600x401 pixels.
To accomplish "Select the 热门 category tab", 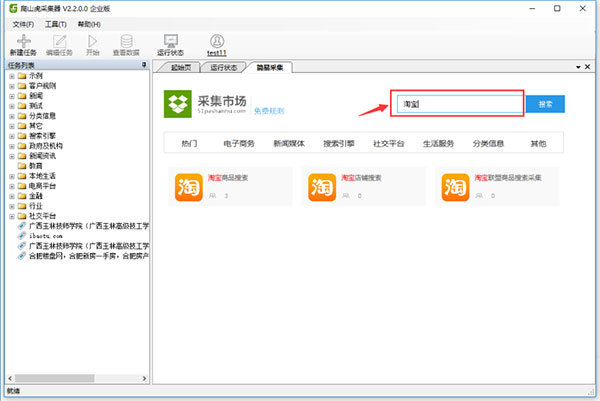I will [189, 143].
